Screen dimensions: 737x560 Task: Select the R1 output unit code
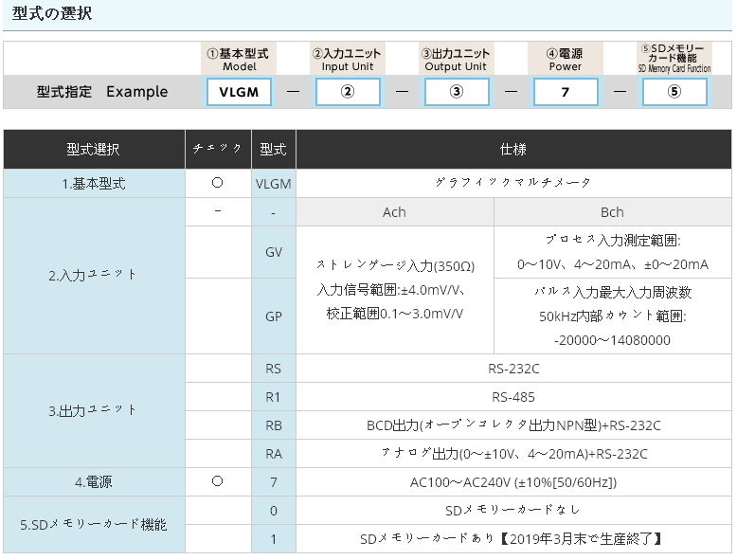(x=274, y=397)
